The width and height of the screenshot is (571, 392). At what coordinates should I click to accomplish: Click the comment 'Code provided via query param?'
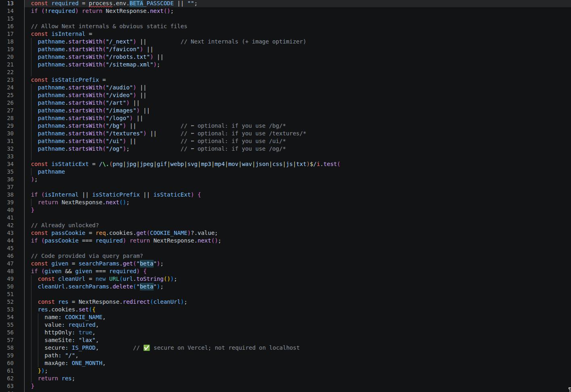(x=87, y=256)
